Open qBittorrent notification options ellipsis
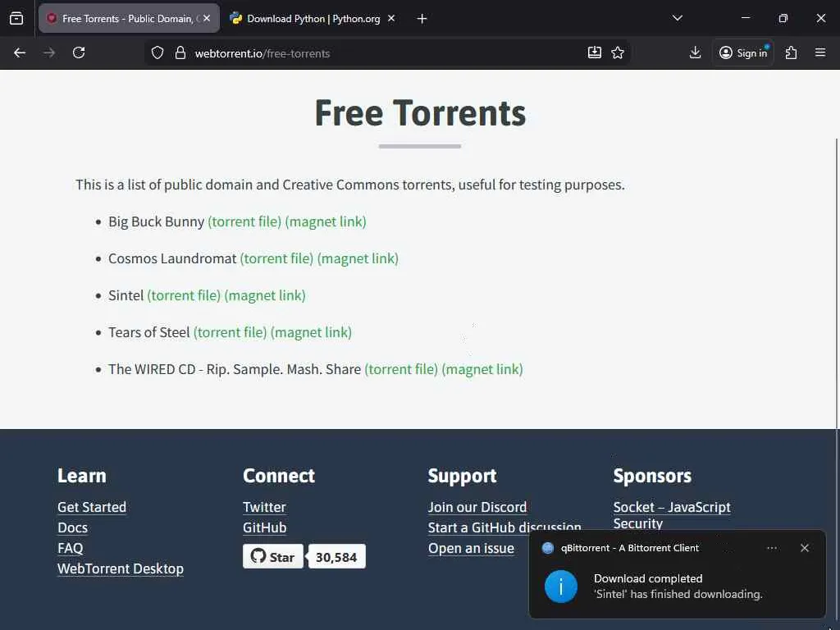 pyautogui.click(x=772, y=548)
